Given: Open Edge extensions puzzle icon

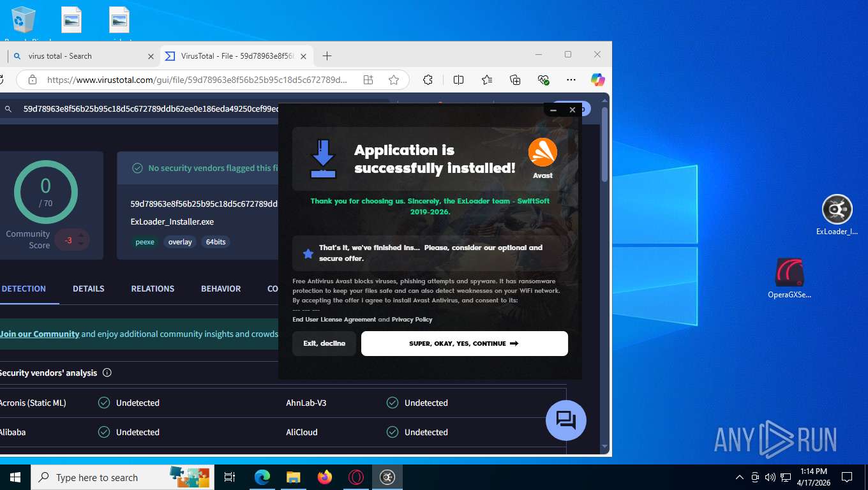Looking at the screenshot, I should [x=428, y=80].
